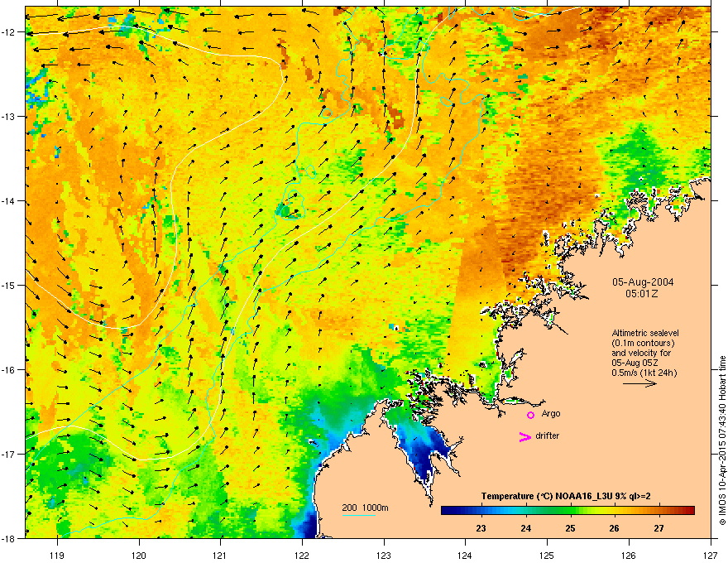728x563 pixels.
Task: Click the time label 05:01Z
Action: click(x=642, y=294)
